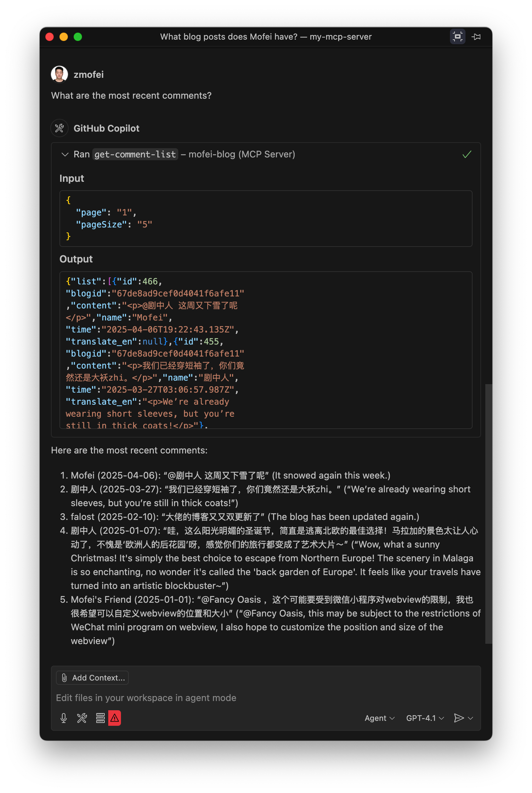Pin the chat window with pin icon
The height and width of the screenshot is (793, 532).
coord(476,36)
